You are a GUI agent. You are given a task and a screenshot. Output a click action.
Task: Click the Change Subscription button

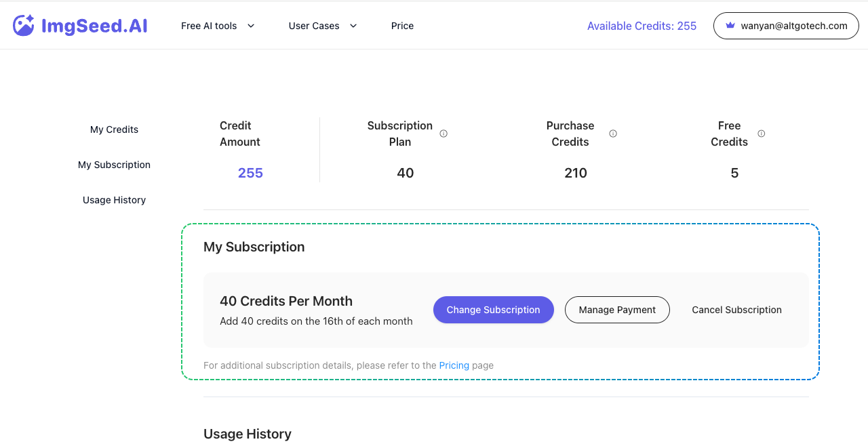pos(493,310)
